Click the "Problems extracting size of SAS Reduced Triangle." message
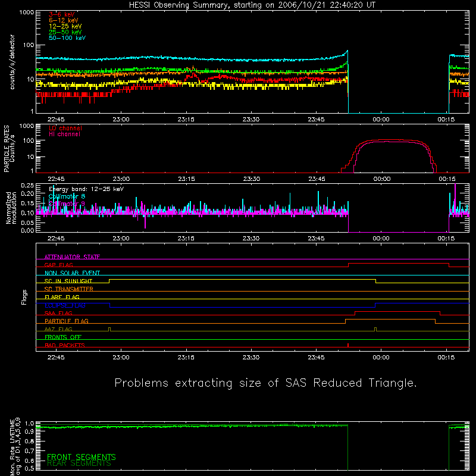 [x=265, y=383]
